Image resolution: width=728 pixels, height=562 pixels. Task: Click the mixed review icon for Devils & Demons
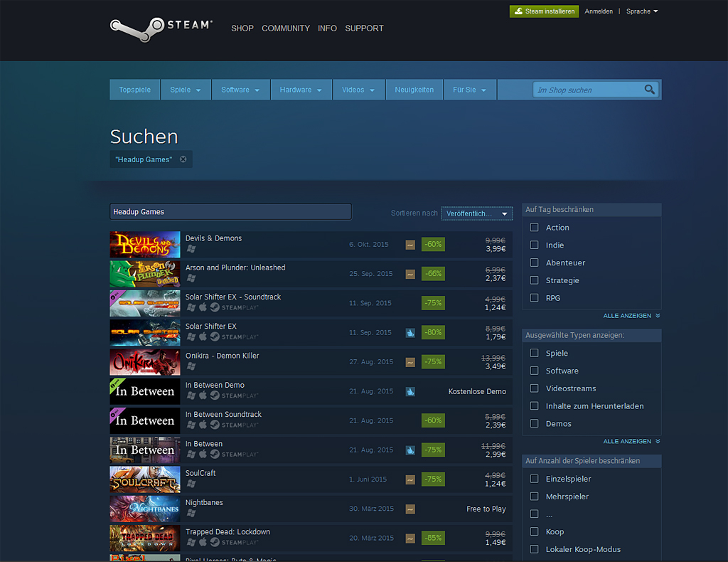click(410, 245)
